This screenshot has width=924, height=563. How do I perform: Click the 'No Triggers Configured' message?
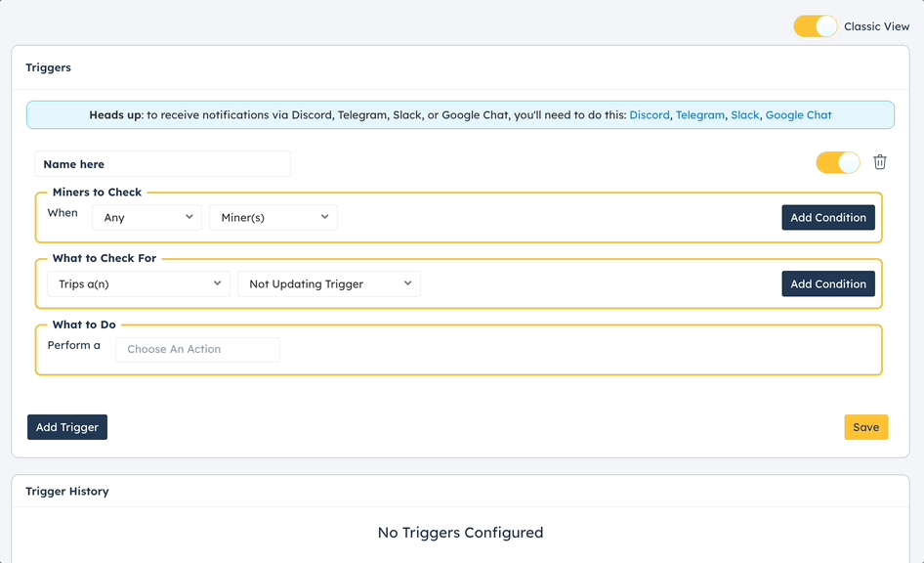pyautogui.click(x=460, y=533)
